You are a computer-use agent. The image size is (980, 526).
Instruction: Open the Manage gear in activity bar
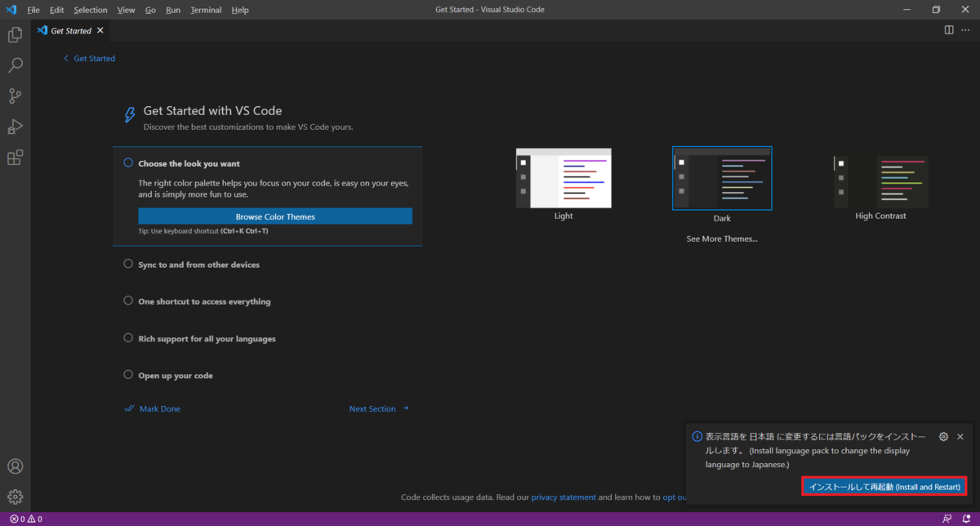15,497
